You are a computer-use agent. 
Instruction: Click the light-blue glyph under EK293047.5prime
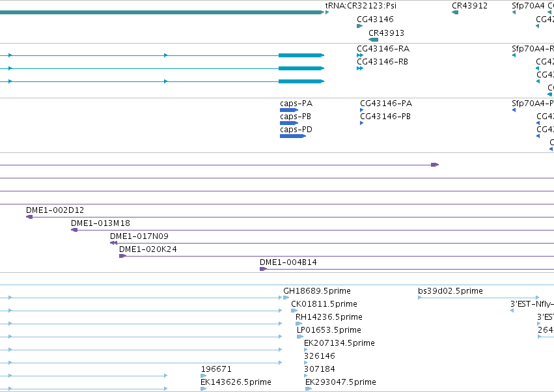309,389
